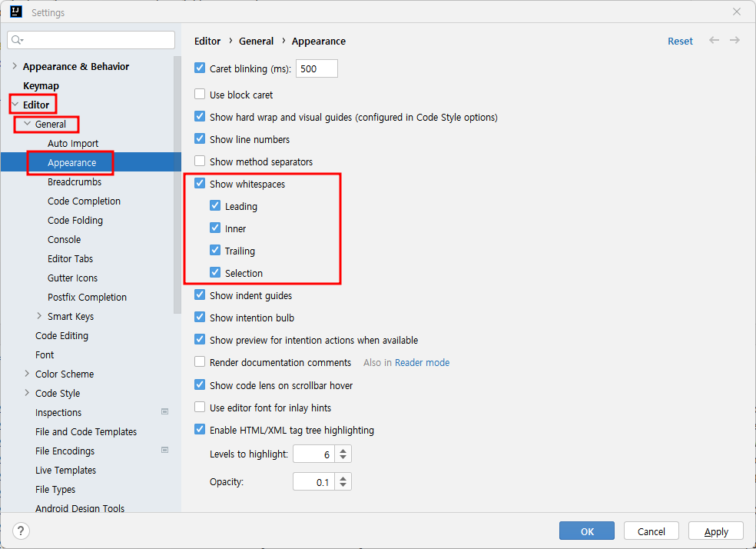The height and width of the screenshot is (549, 756).
Task: Enable Use block caret
Action: coord(200,94)
